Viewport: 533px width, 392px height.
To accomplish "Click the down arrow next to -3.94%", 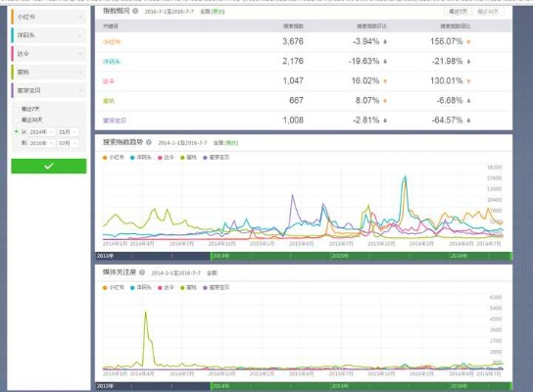I will [385, 42].
